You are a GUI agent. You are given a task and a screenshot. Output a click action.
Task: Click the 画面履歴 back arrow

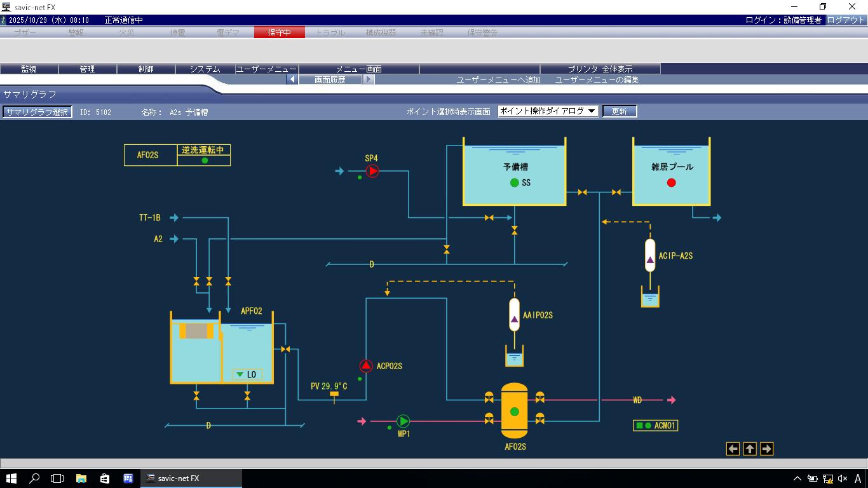292,79
